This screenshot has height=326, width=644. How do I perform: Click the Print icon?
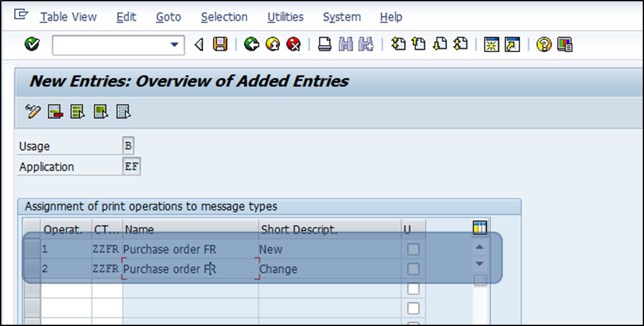pos(325,44)
